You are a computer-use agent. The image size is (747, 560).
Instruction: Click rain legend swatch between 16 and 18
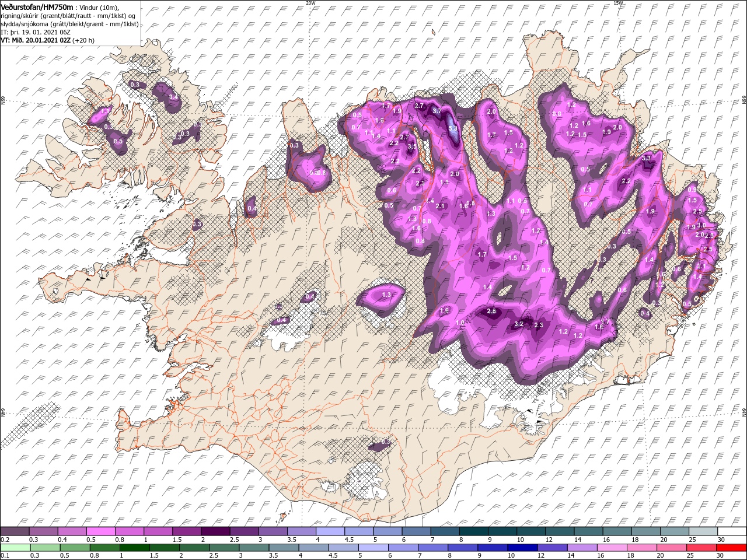(x=612, y=548)
